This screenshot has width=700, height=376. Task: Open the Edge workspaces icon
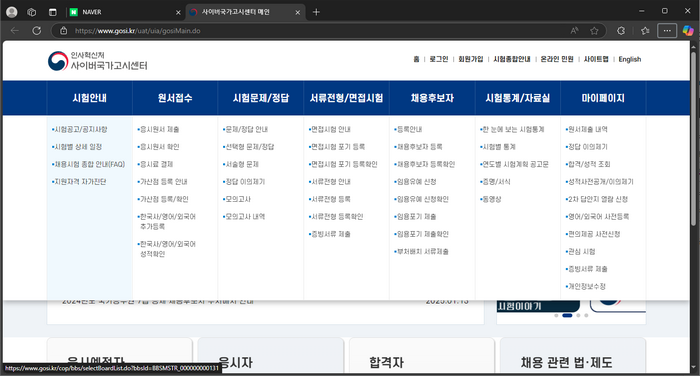tap(32, 12)
